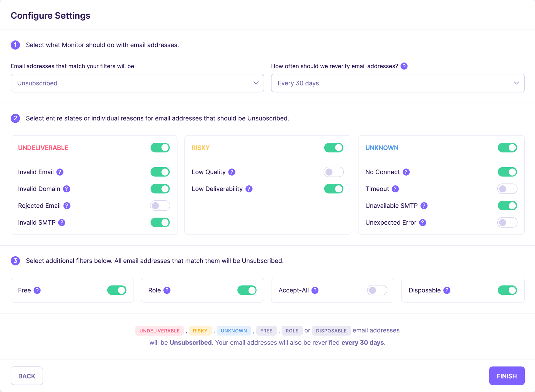Click the BACK button
This screenshot has height=392, width=535.
click(x=27, y=376)
